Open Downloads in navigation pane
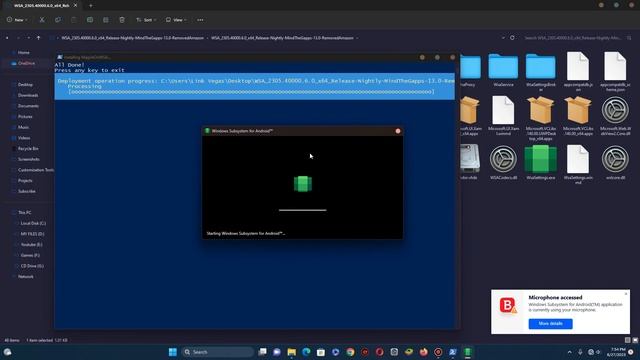This screenshot has width=640, height=360. pyautogui.click(x=28, y=95)
